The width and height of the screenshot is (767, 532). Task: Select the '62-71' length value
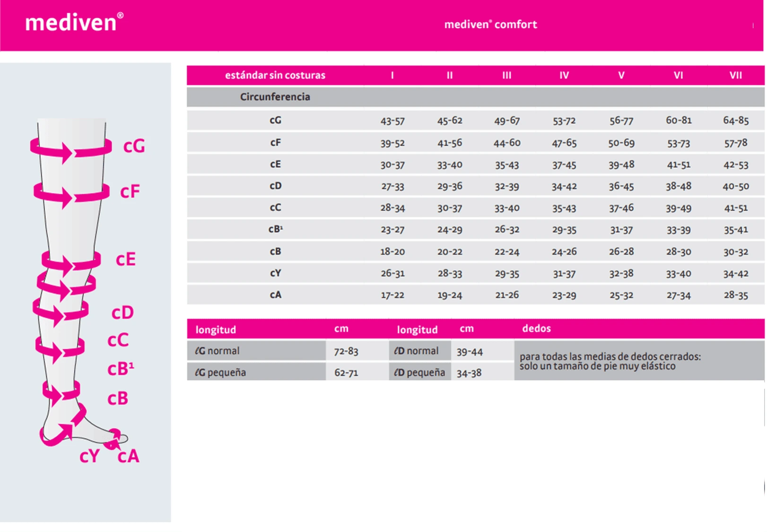pyautogui.click(x=346, y=373)
